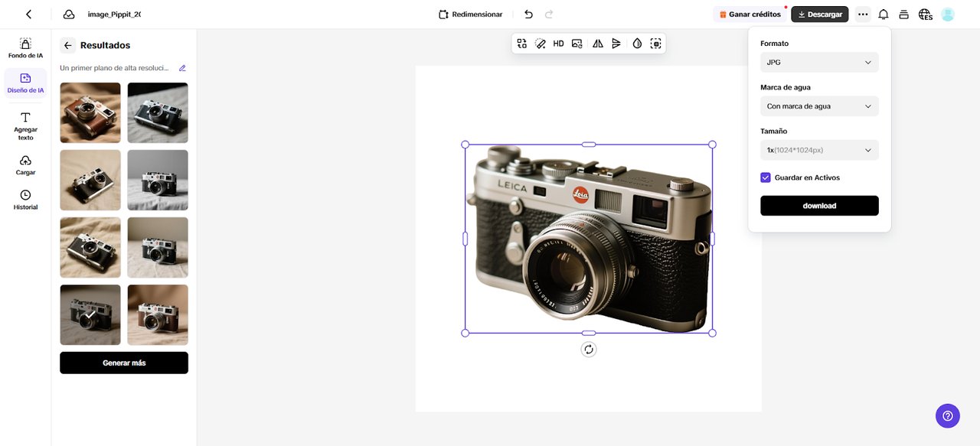Open the Formato JPG dropdown
Image resolution: width=980 pixels, height=446 pixels.
click(819, 62)
